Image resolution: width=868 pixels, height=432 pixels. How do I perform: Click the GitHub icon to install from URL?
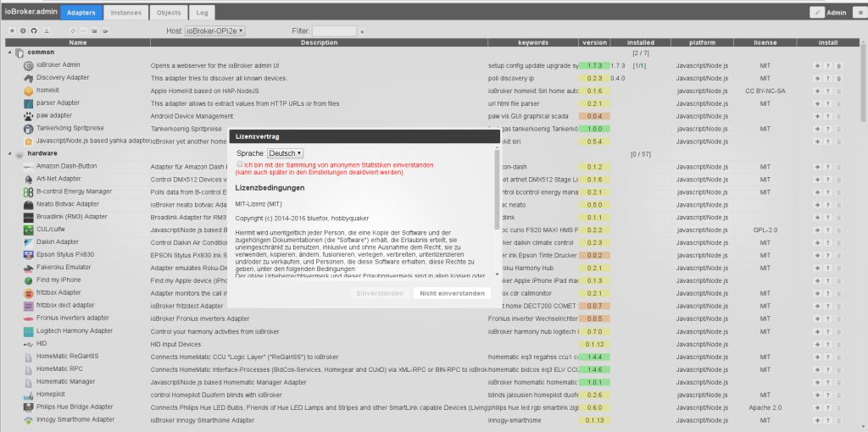point(33,31)
